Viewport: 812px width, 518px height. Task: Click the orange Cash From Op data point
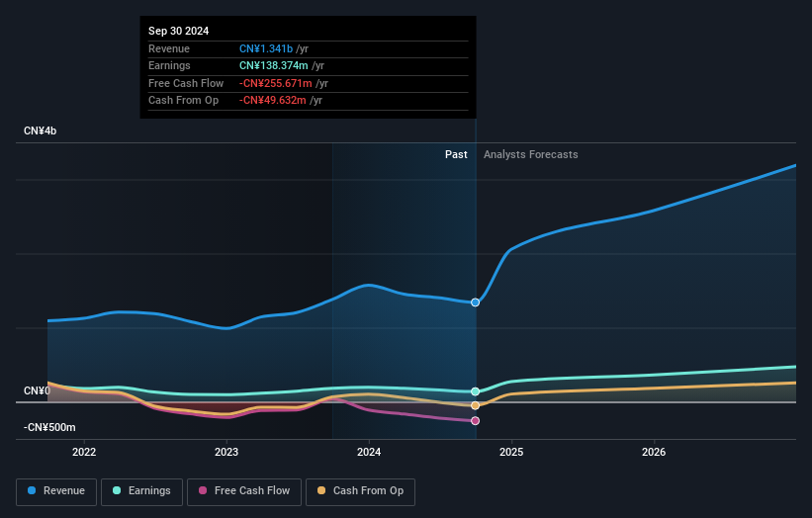[x=475, y=405]
